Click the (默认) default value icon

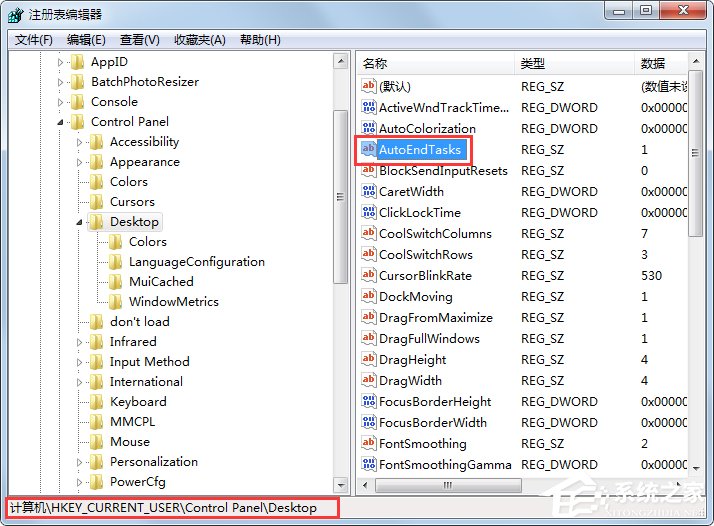pyautogui.click(x=368, y=86)
